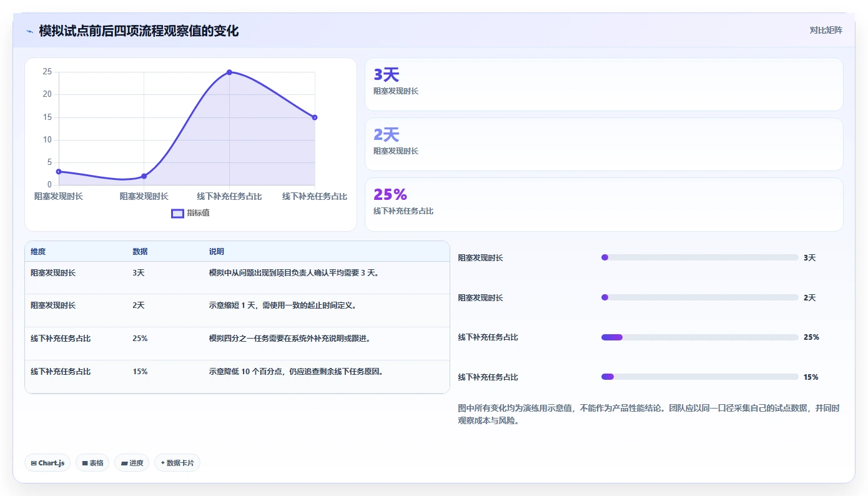Image resolution: width=868 pixels, height=496 pixels.
Task: Select the 数据卡片 tag chip
Action: click(x=177, y=463)
